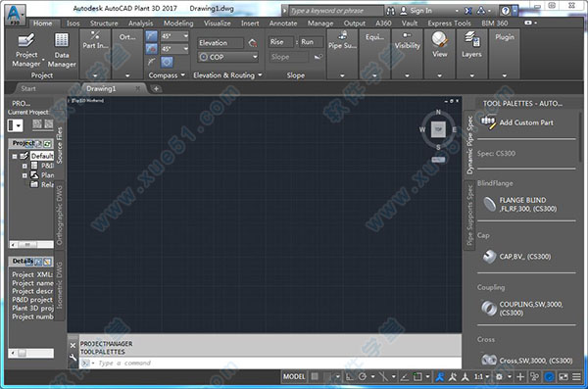
Task: Open the Annotate ribbon tab
Action: coord(283,24)
